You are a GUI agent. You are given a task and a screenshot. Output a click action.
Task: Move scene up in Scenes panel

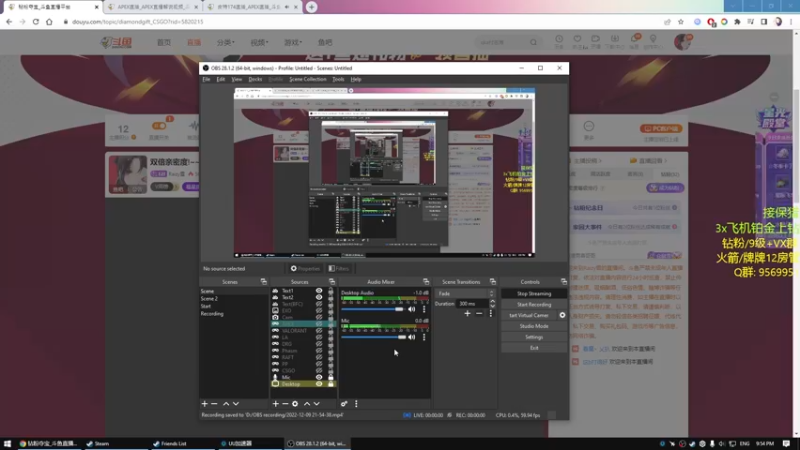pos(226,404)
